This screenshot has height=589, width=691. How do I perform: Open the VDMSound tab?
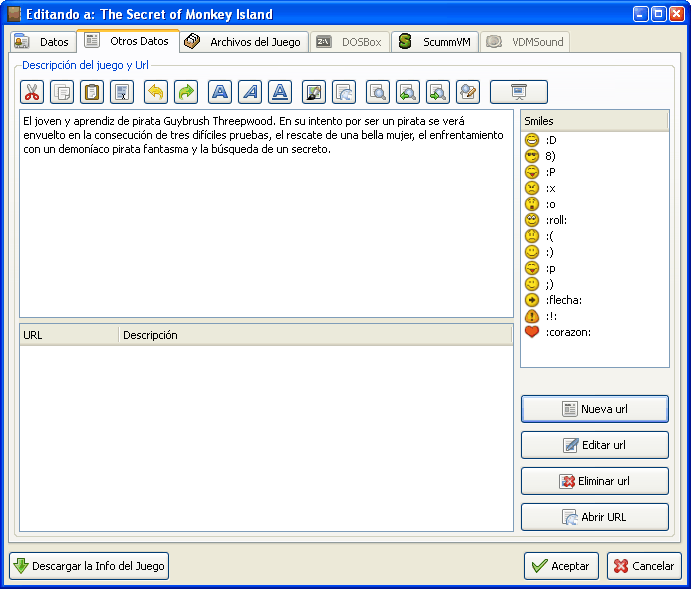coord(525,42)
